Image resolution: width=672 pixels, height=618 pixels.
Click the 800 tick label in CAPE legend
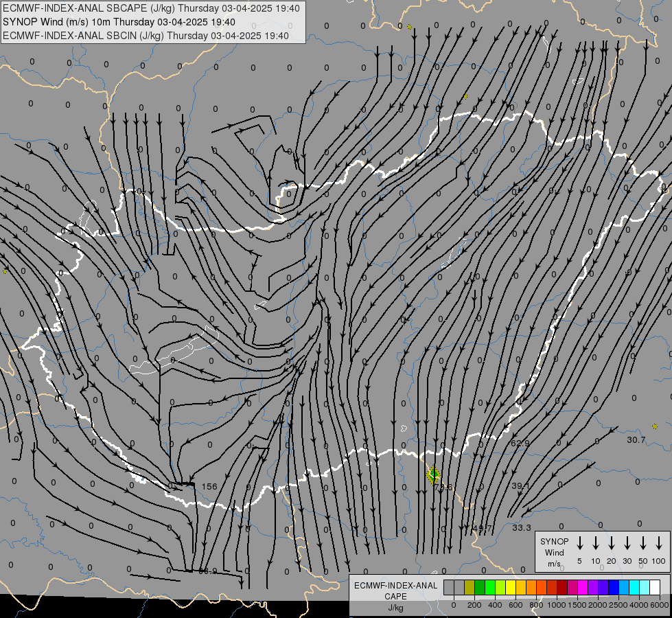tap(536, 605)
